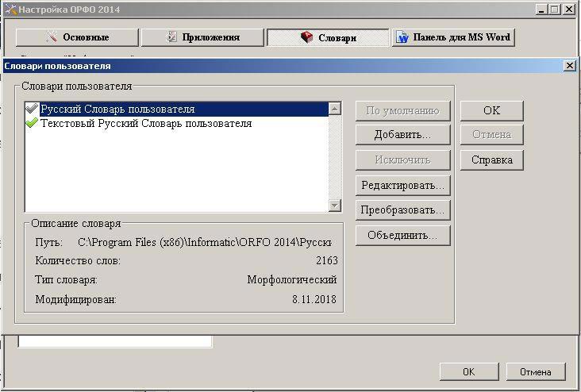Click Отмена in the bottom settings window
Viewport: 581px width, 392px height.
(x=535, y=371)
